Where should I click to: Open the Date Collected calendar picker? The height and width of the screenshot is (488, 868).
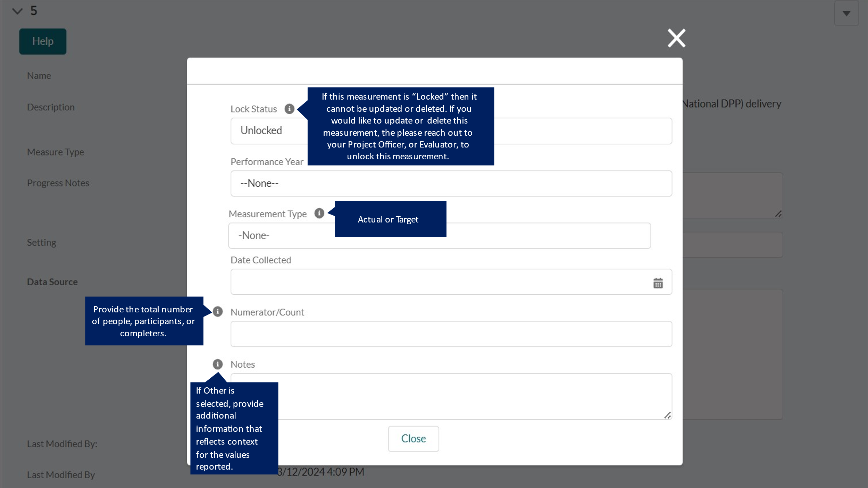tap(658, 283)
